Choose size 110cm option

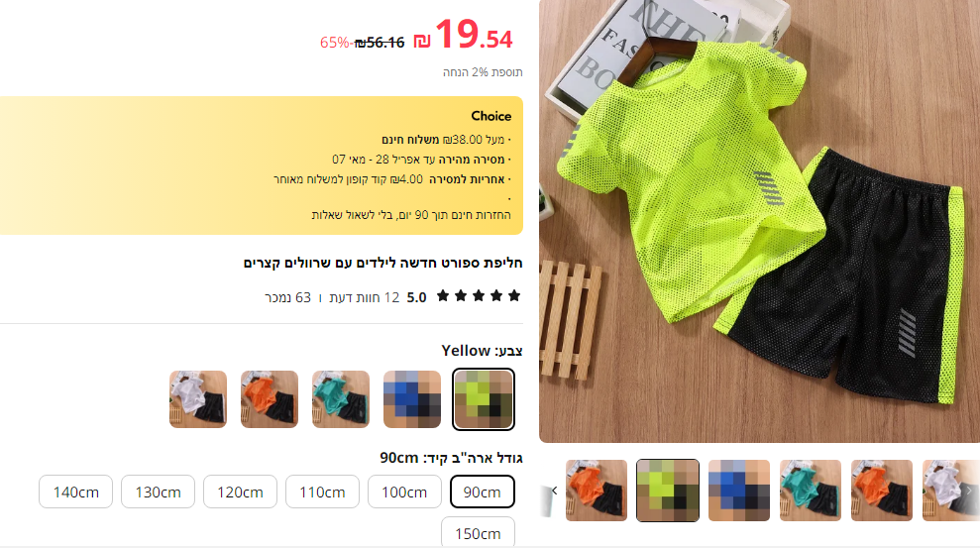[322, 492]
